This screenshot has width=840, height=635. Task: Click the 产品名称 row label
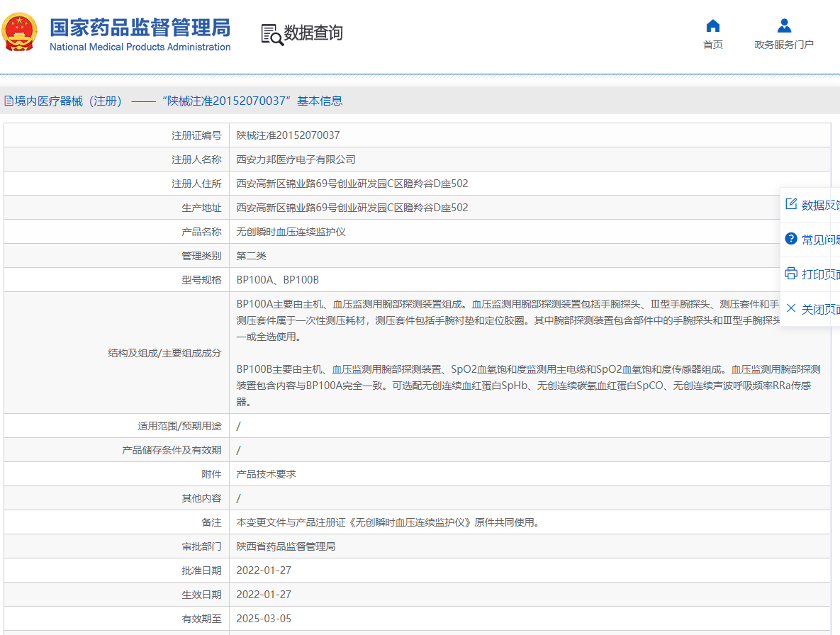pos(201,232)
